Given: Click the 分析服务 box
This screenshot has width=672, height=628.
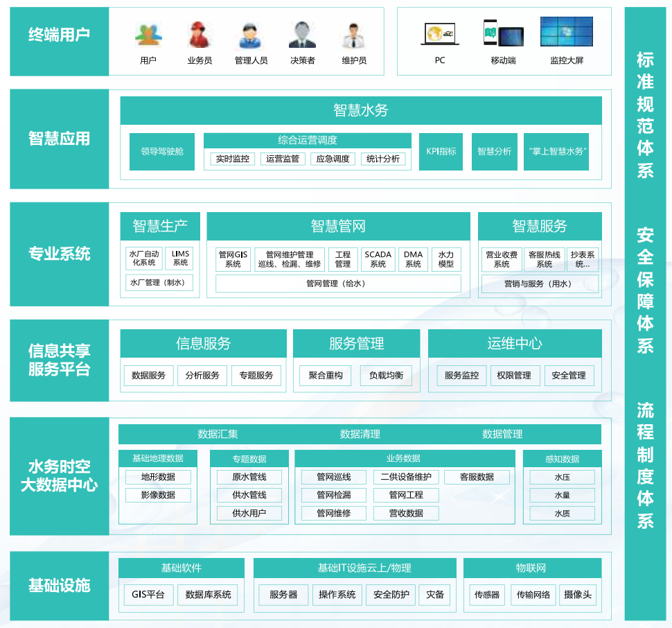Looking at the screenshot, I should click(202, 376).
